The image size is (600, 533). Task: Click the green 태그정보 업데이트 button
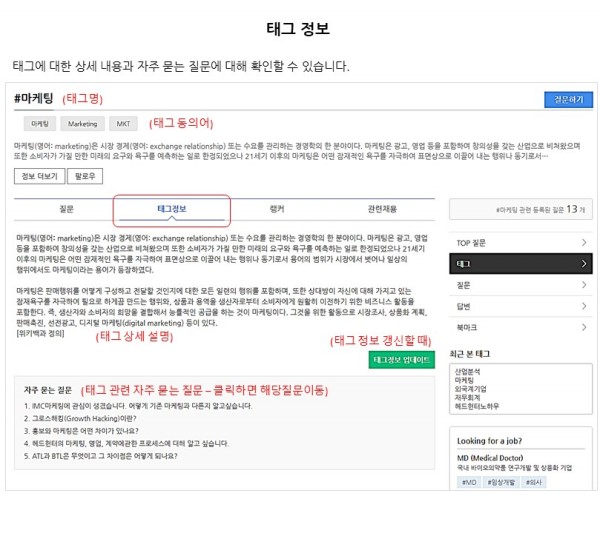point(401,360)
